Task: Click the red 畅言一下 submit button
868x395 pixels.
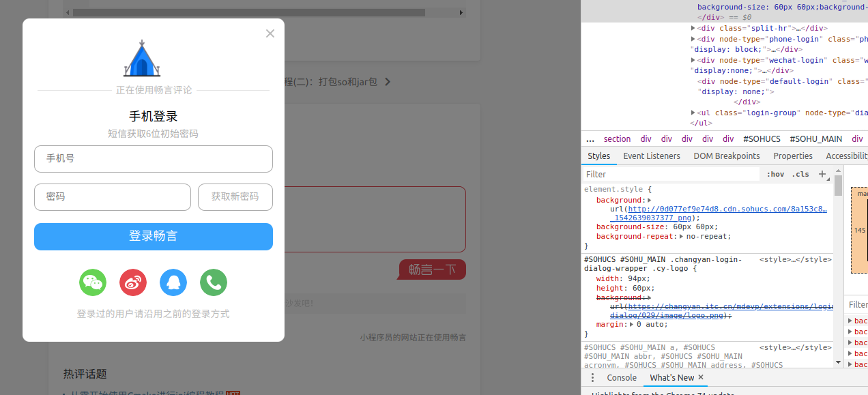Action: pos(432,269)
